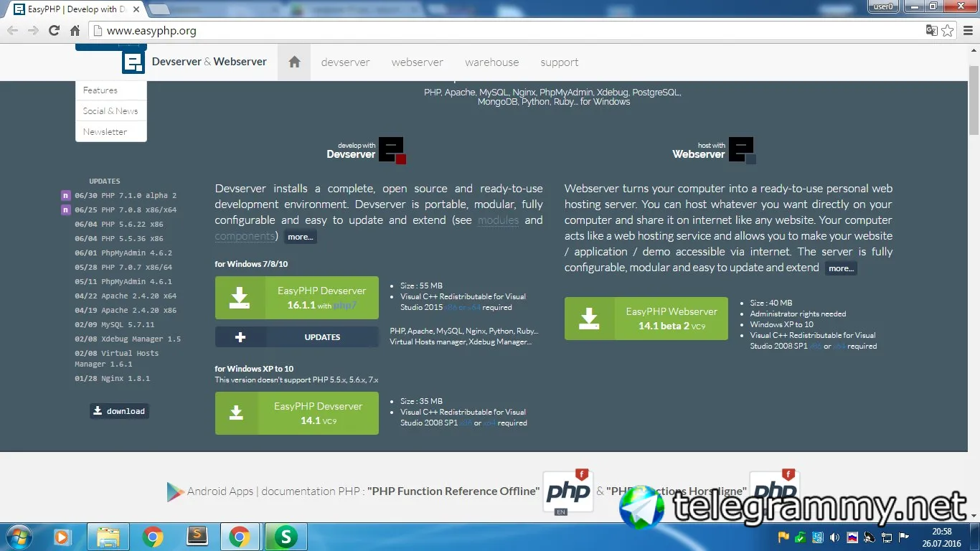Expand the UPDATES button under Devserver 16.1.1
Viewport: 980px width, 551px height.
tap(297, 337)
